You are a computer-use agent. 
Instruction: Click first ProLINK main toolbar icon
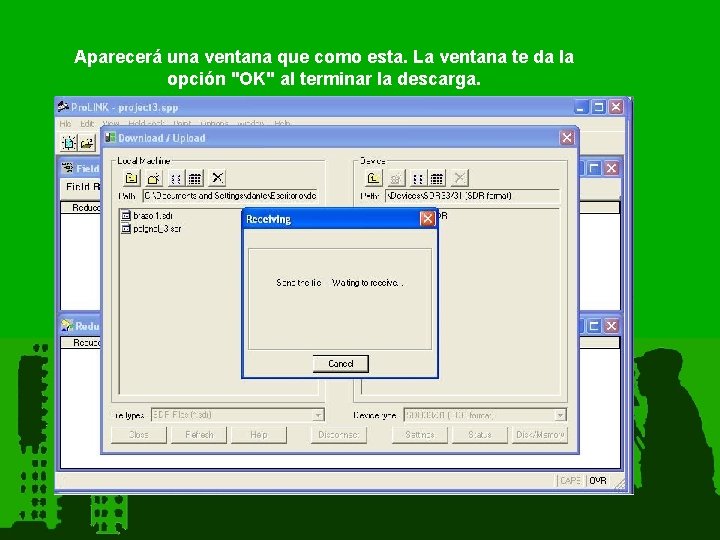coord(69,143)
